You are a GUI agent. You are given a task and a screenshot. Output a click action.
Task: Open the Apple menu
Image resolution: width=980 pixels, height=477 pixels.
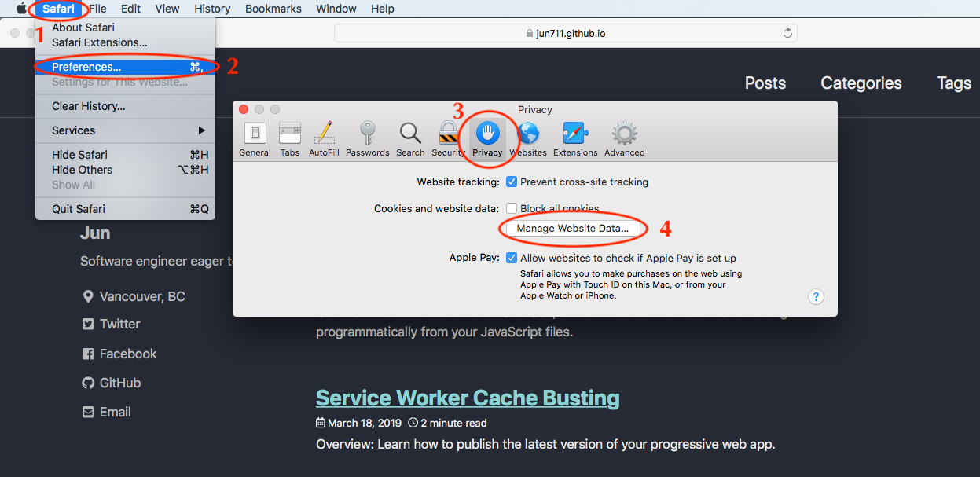click(21, 9)
